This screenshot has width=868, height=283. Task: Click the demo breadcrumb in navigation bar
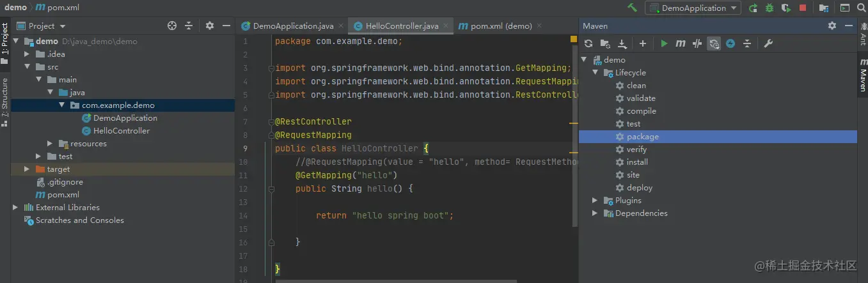point(16,8)
